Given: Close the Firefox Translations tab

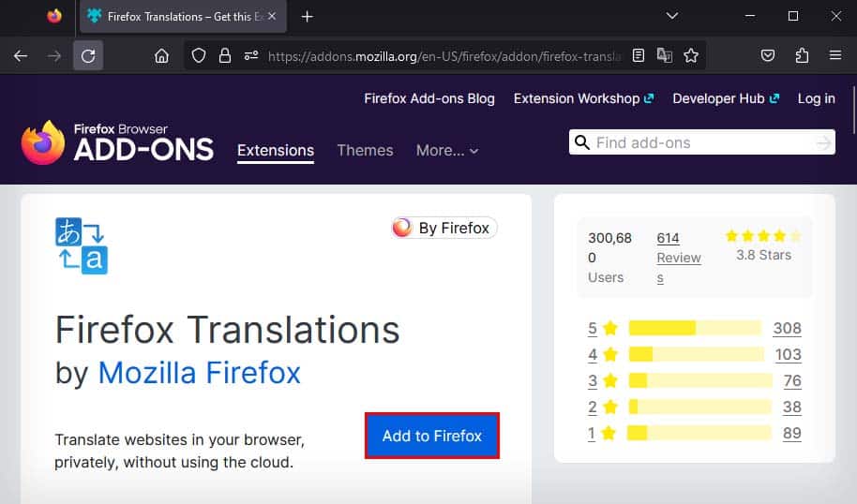Looking at the screenshot, I should (x=272, y=16).
